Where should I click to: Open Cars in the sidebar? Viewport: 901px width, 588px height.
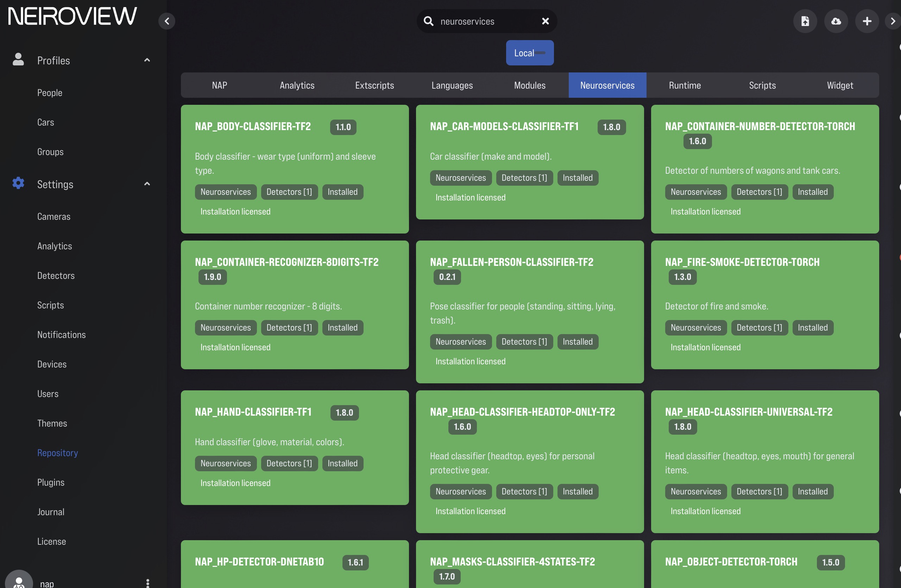tap(45, 122)
